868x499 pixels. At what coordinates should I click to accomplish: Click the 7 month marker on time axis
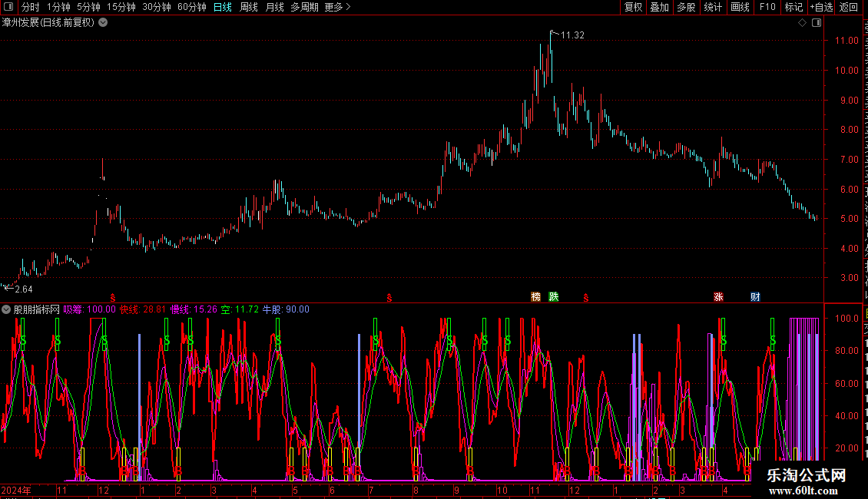tap(371, 490)
